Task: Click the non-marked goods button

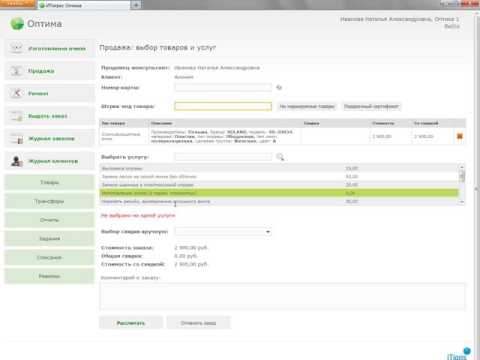Action: point(307,106)
